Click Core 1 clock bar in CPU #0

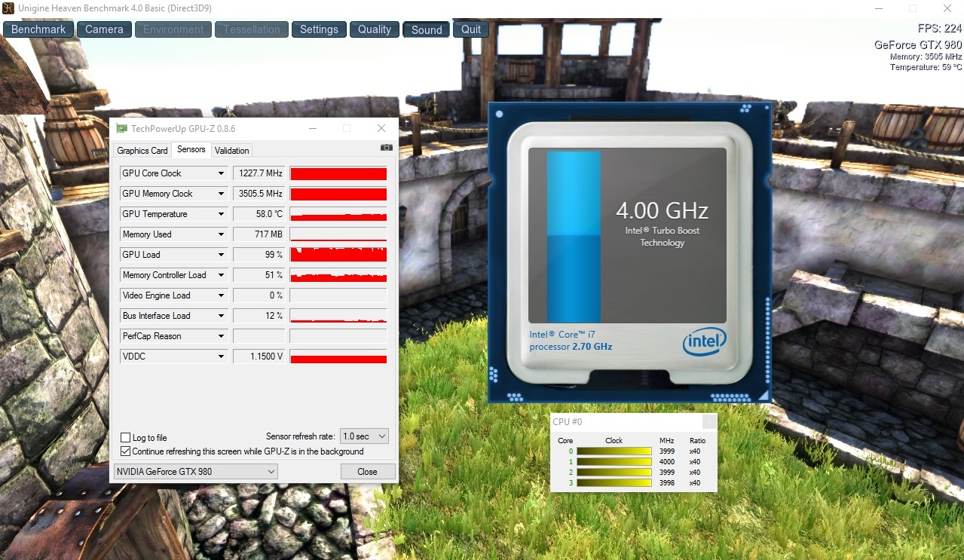(614, 462)
